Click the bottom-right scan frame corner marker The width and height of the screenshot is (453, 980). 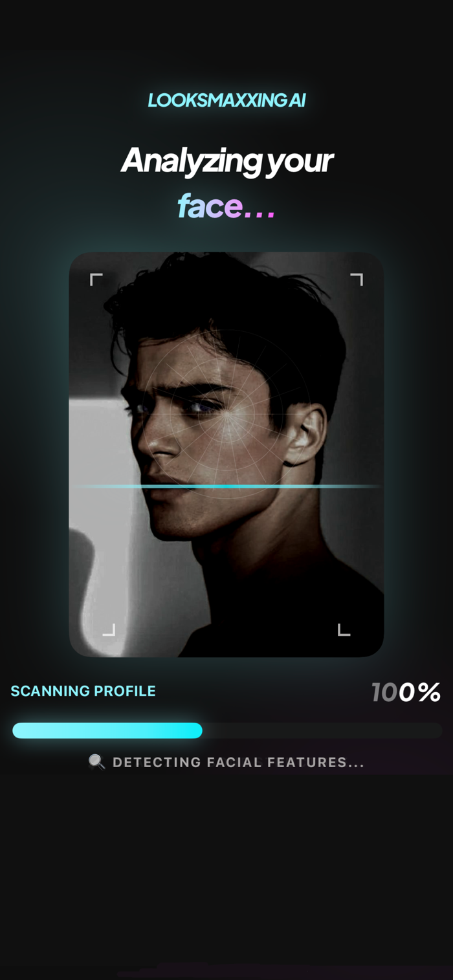pos(344,629)
